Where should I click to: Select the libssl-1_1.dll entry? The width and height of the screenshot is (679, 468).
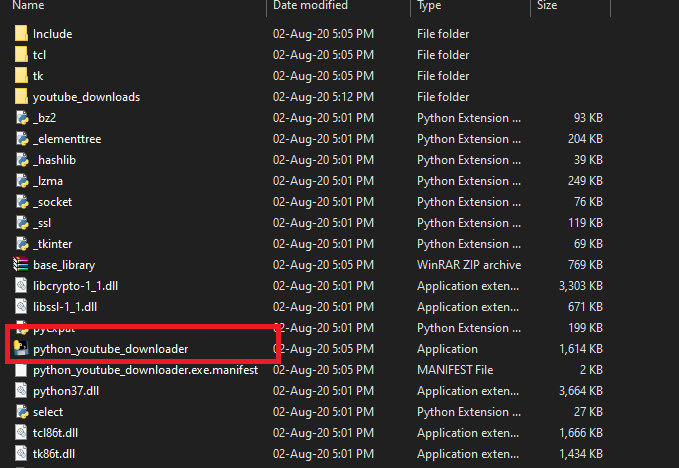(67, 307)
